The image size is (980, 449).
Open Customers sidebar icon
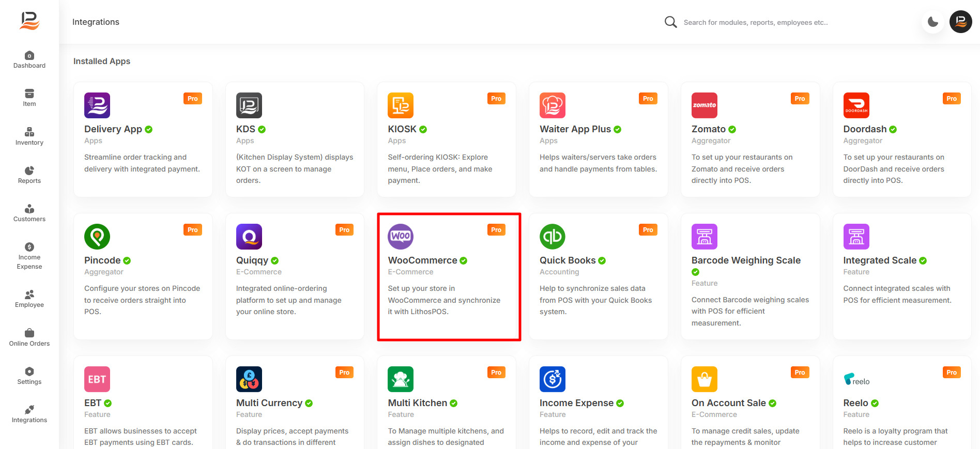click(29, 209)
